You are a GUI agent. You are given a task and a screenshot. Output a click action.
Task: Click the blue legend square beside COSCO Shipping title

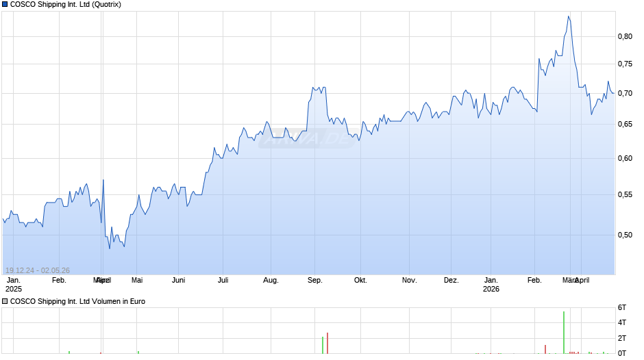pos(5,5)
